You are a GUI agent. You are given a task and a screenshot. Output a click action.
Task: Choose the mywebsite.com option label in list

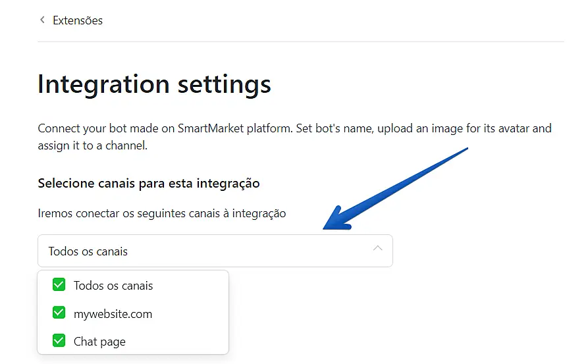(113, 314)
